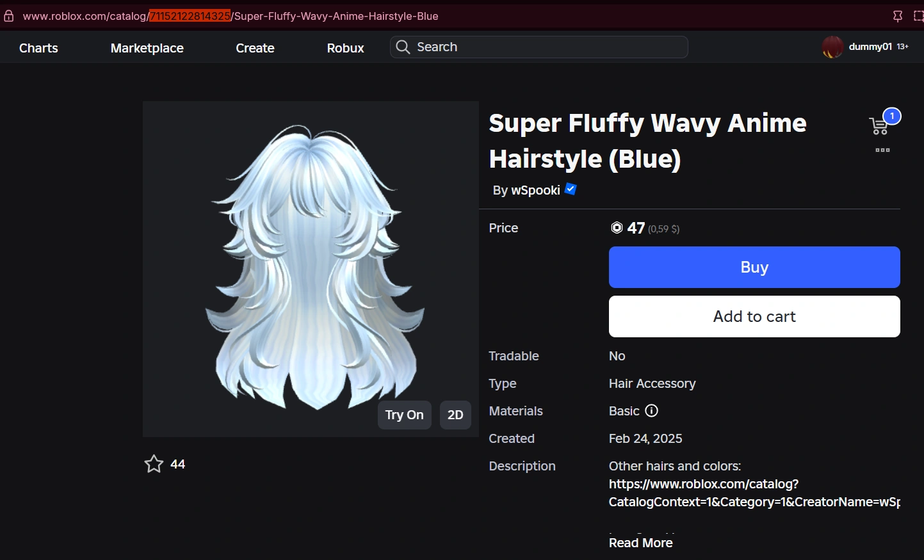Click the pin icon in the browser bar
This screenshot has height=560, width=924.
click(898, 16)
